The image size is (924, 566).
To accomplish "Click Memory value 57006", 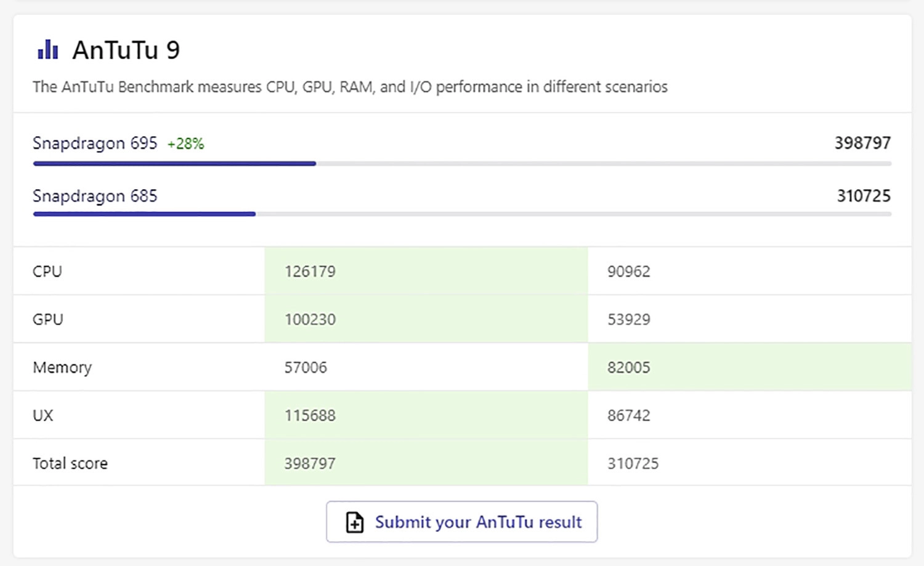I will [x=306, y=368].
